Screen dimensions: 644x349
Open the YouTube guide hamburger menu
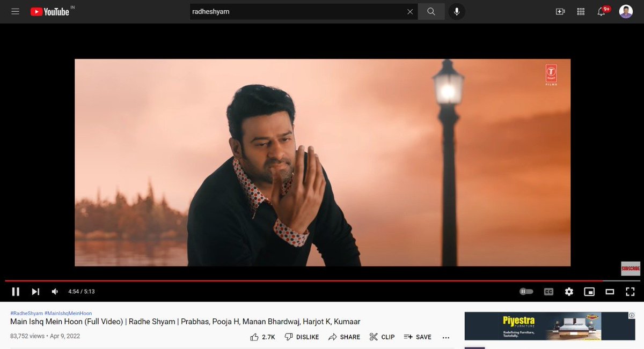tap(15, 11)
